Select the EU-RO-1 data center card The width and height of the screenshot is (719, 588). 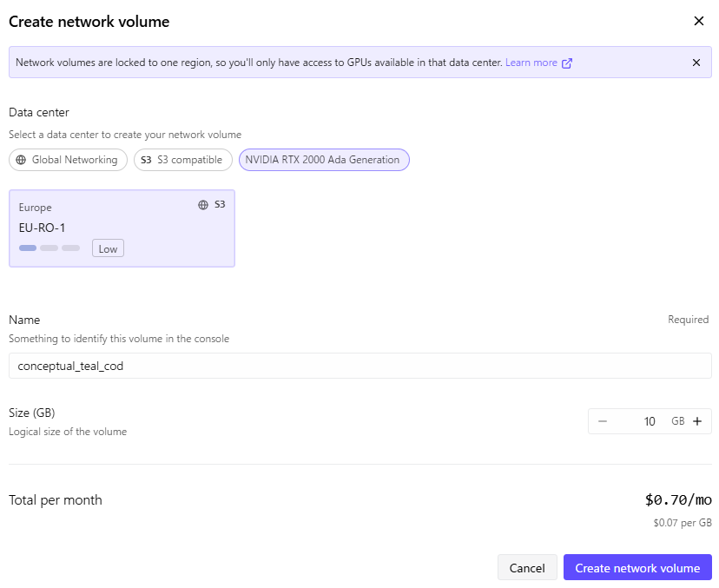pos(122,228)
